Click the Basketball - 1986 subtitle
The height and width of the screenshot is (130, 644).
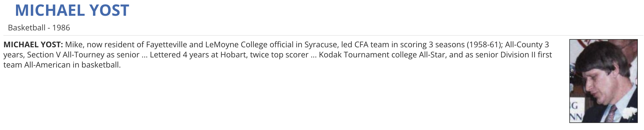39,28
